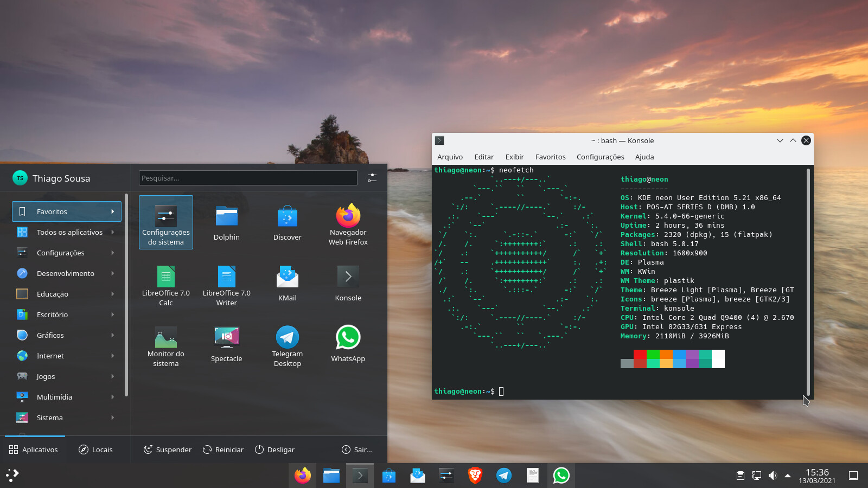The width and height of the screenshot is (868, 488).
Task: Click the show desktop button in panel
Action: (x=853, y=476)
